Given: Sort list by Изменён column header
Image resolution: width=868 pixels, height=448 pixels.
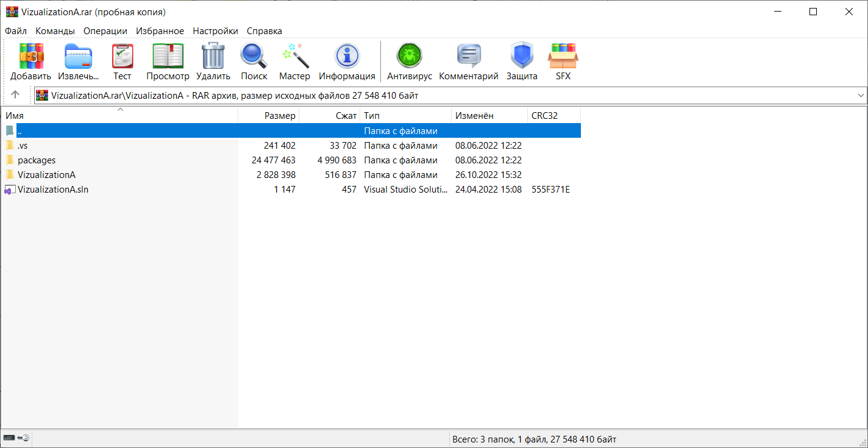Looking at the screenshot, I should point(474,116).
